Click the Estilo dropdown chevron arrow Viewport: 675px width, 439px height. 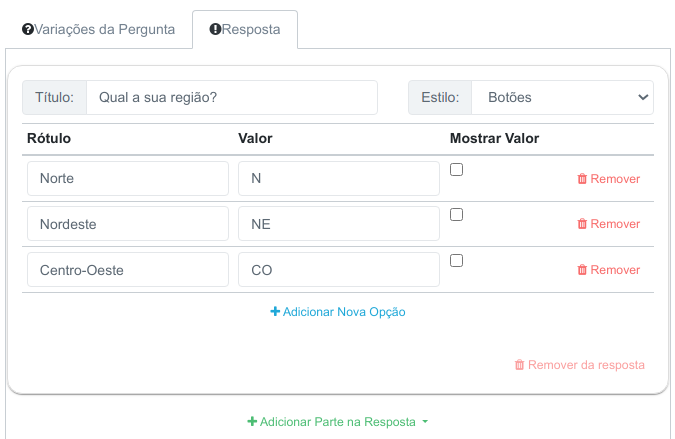point(643,97)
